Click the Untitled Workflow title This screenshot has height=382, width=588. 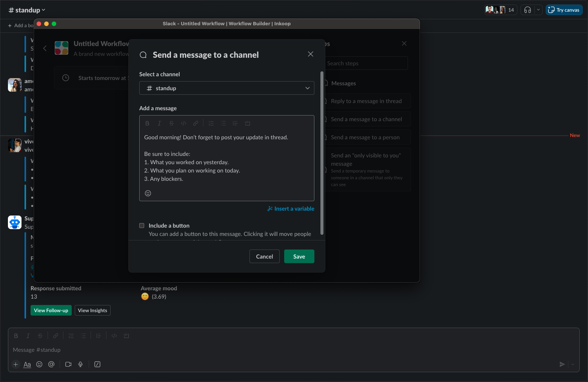[x=101, y=44]
